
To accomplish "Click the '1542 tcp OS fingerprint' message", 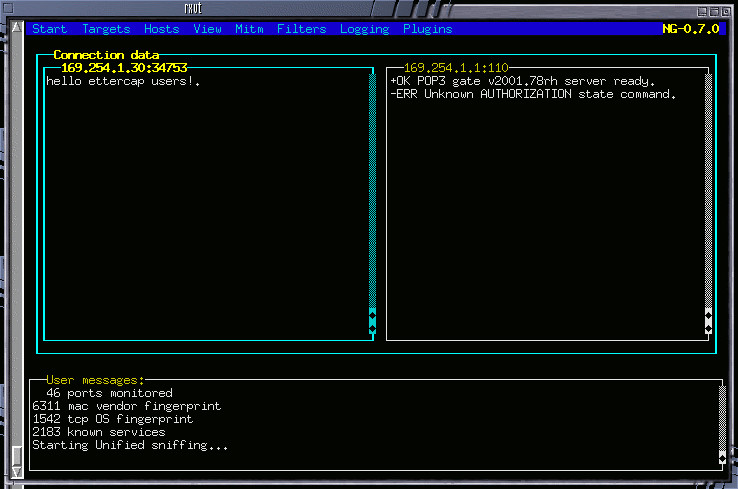I will pyautogui.click(x=112, y=419).
